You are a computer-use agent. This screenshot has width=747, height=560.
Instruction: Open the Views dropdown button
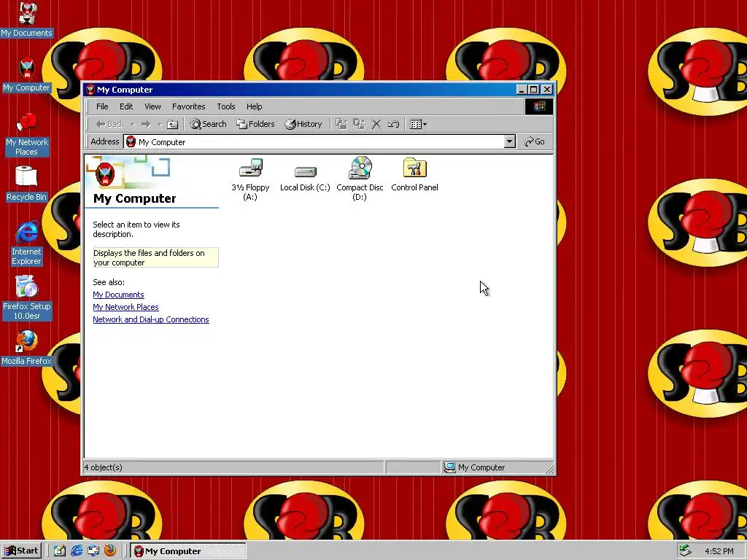[418, 124]
